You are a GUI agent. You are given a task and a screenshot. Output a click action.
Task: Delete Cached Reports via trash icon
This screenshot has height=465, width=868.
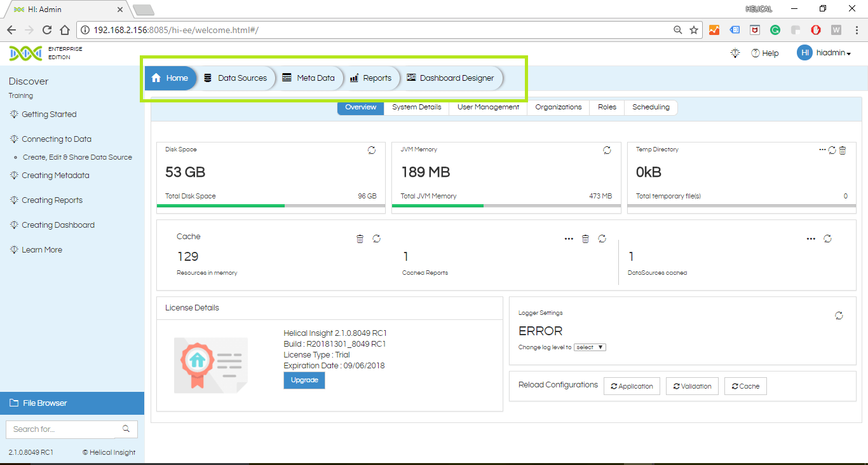point(585,239)
